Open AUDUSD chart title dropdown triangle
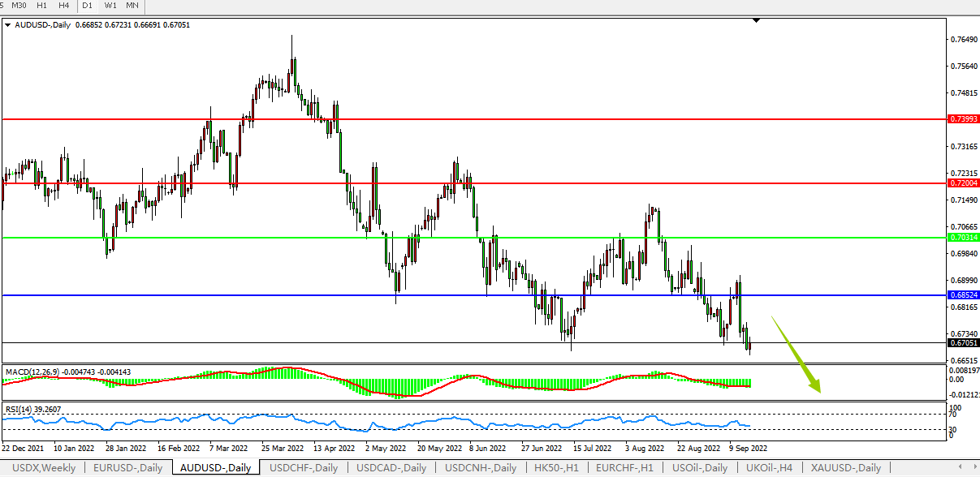Screen dimensions: 980x477 [8, 25]
